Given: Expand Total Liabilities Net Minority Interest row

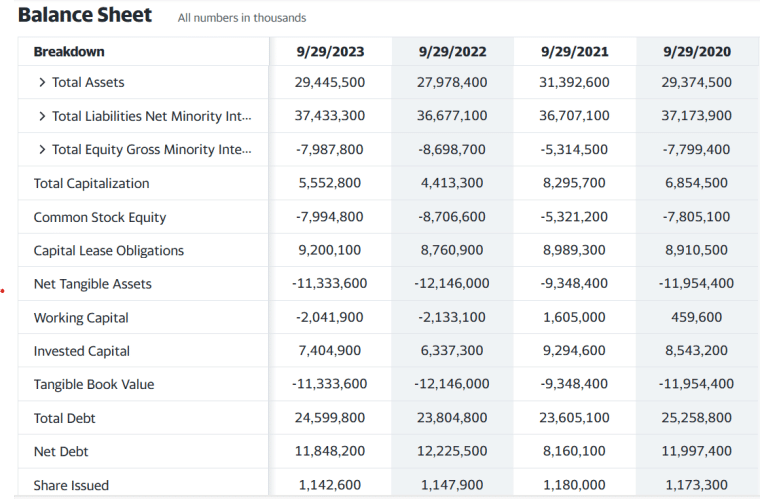Looking at the screenshot, I should click(42, 116).
